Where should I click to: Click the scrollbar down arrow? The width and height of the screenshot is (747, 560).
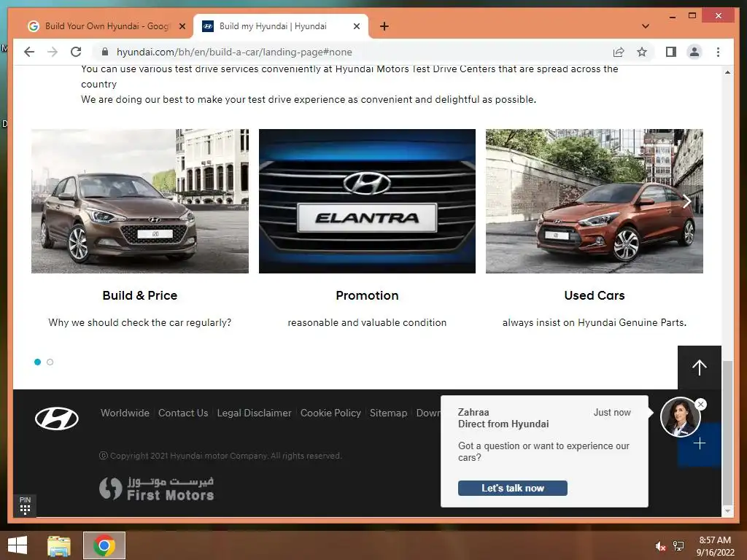point(727,511)
